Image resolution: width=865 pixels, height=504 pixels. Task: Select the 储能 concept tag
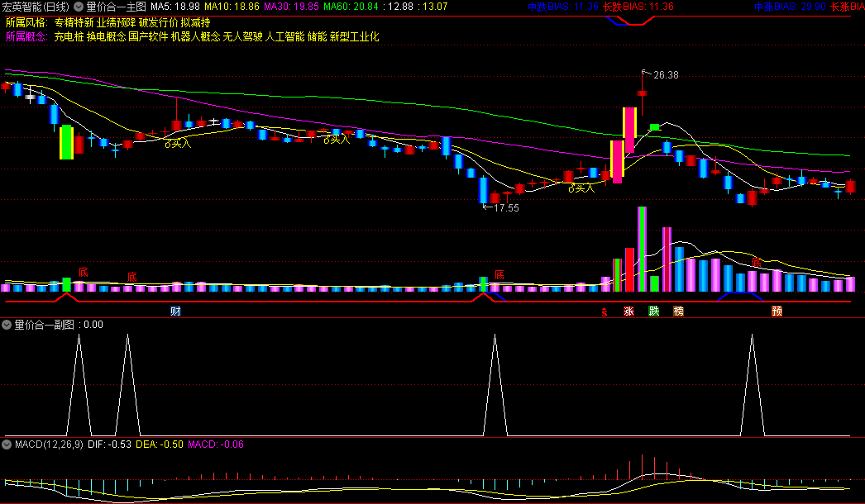click(318, 37)
